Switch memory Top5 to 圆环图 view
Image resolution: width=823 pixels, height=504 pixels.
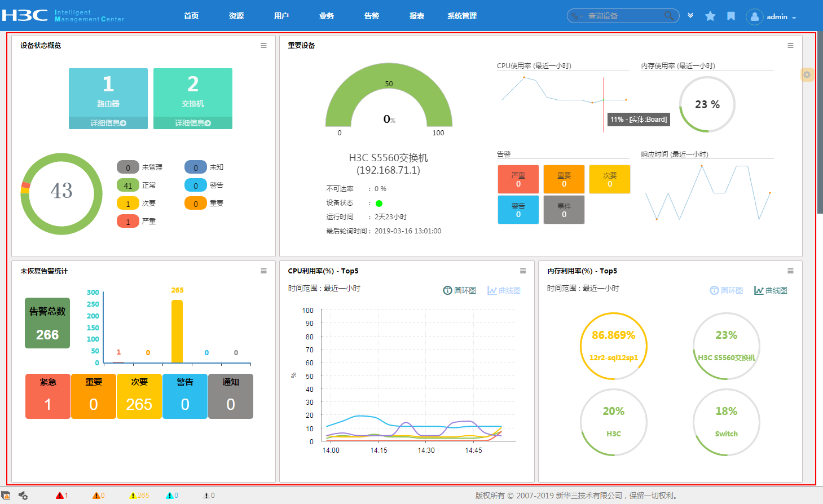coord(727,290)
